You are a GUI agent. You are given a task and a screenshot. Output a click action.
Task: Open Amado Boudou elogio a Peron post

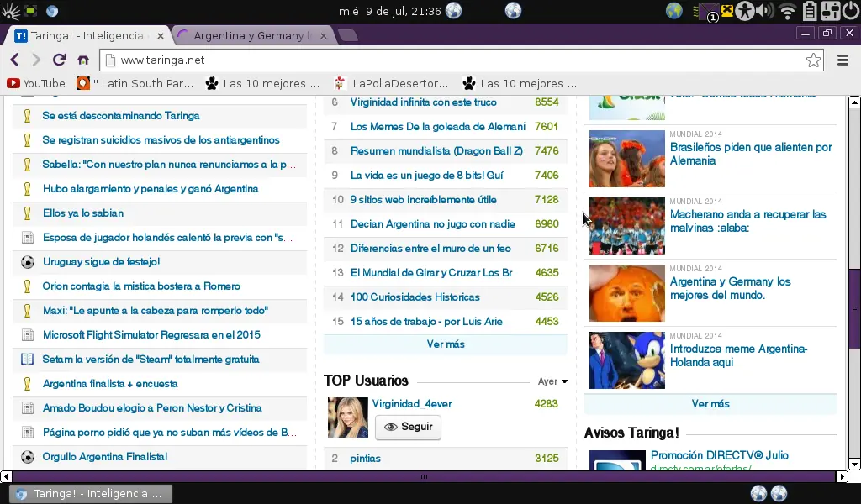[152, 408]
